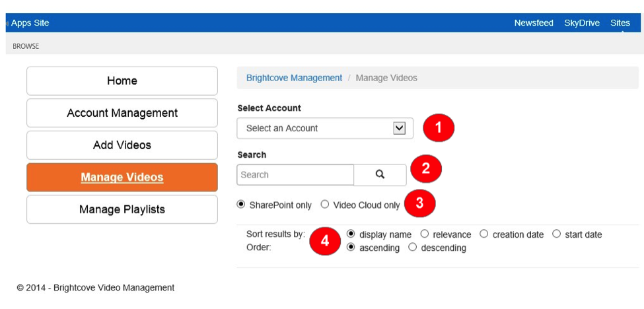Open the Select an Account dropdown
Screen dimensions: 644x309
tap(325, 128)
